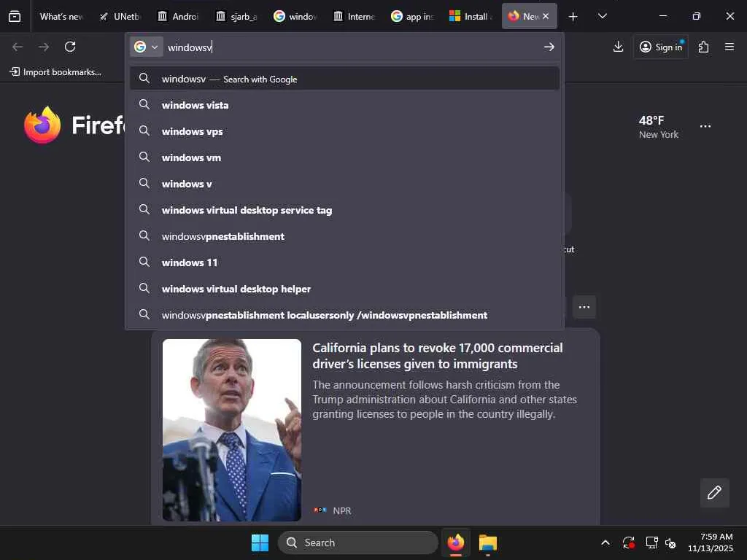
Task: Click the sync status tray icon
Action: pyautogui.click(x=628, y=542)
